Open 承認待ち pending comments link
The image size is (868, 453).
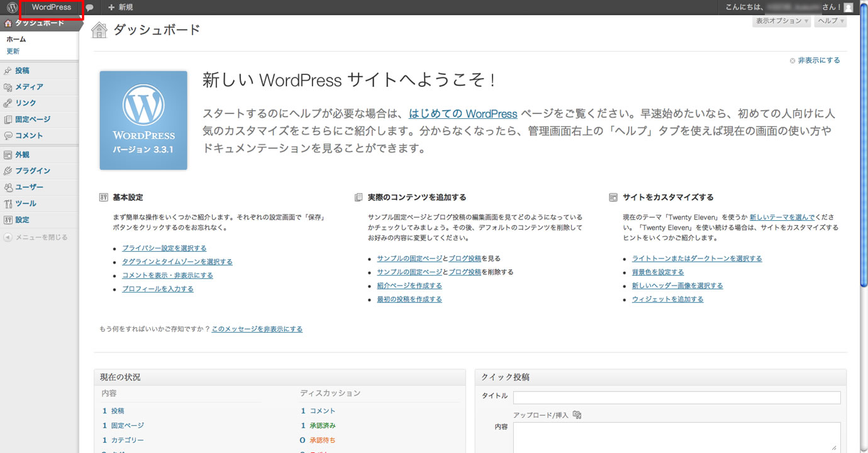point(323,440)
